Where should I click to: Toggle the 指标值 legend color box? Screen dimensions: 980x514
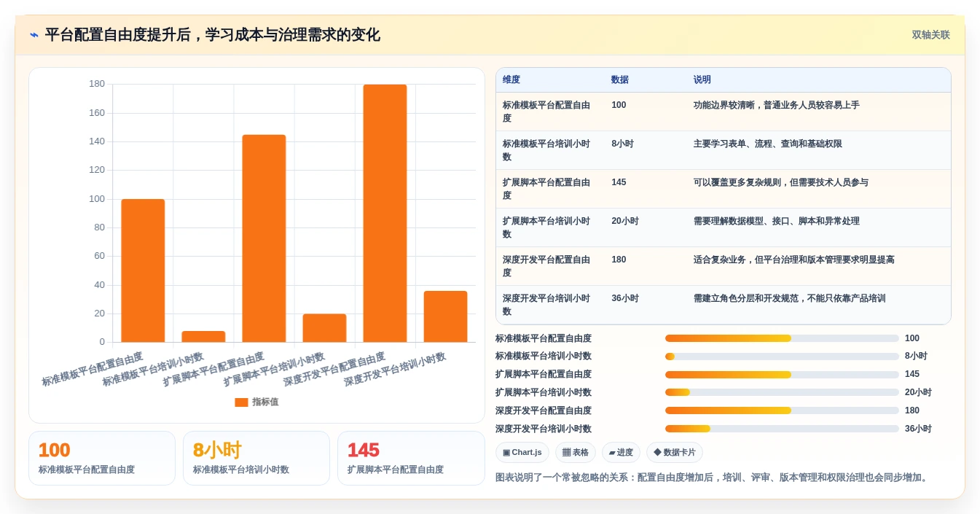(241, 402)
